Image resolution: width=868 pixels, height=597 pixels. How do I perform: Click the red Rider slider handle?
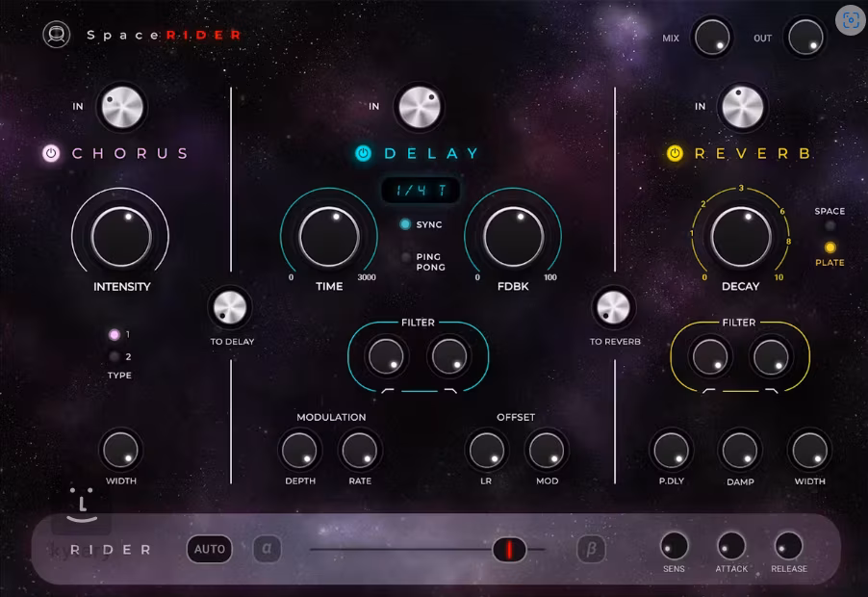pyautogui.click(x=509, y=550)
